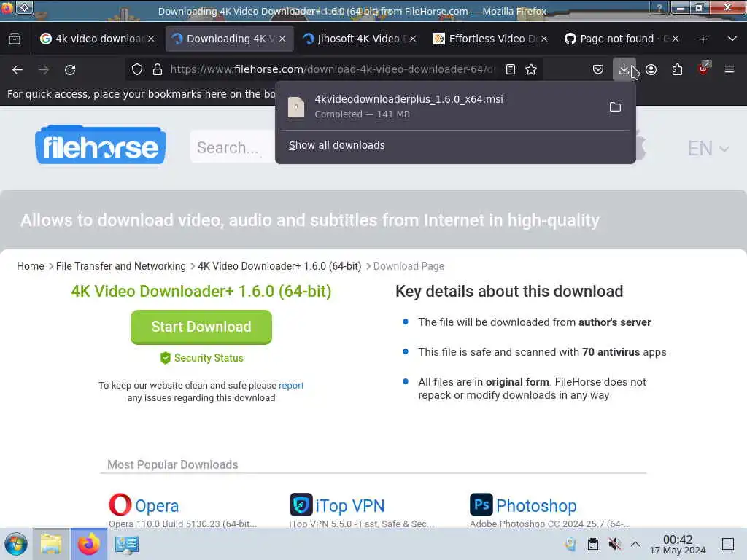Open the Opera download entry

157,506
